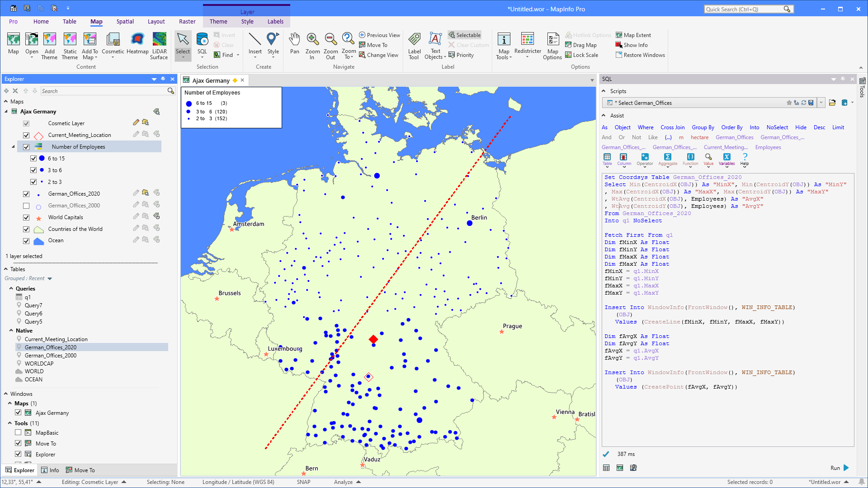
Task: Collapse the Number of Employees theme
Action: point(13,146)
